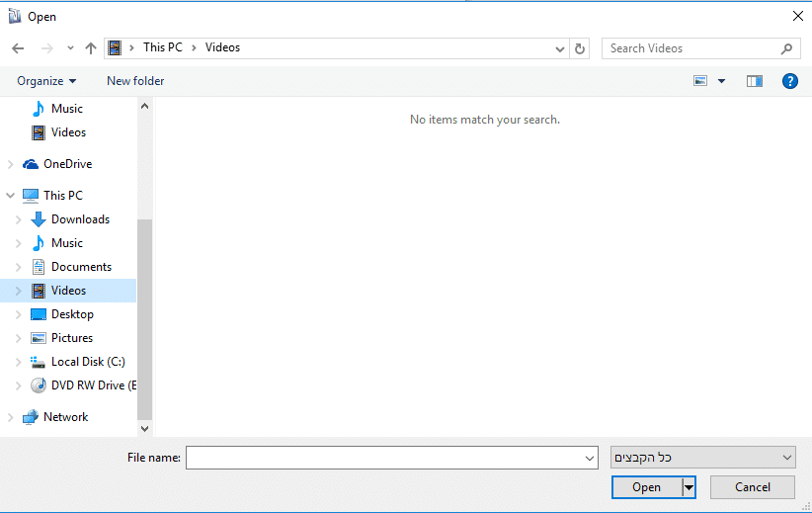Open Pictures in the navigation tree

tap(72, 338)
